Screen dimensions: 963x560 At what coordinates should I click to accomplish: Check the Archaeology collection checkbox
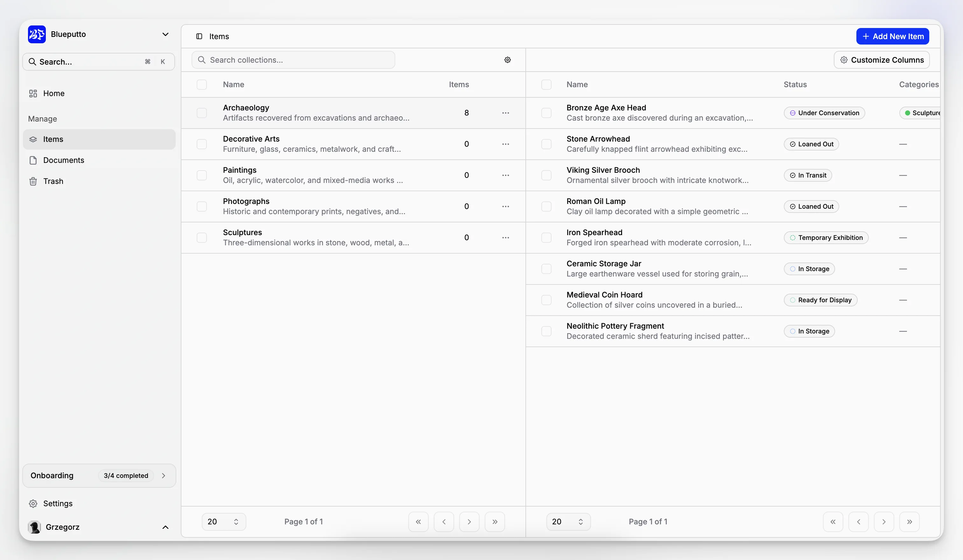(x=202, y=113)
